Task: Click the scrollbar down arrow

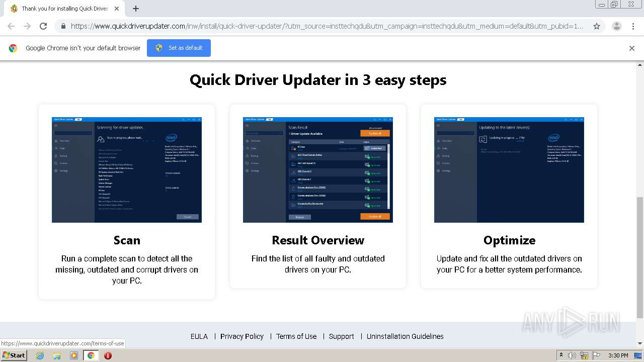Action: [x=640, y=344]
